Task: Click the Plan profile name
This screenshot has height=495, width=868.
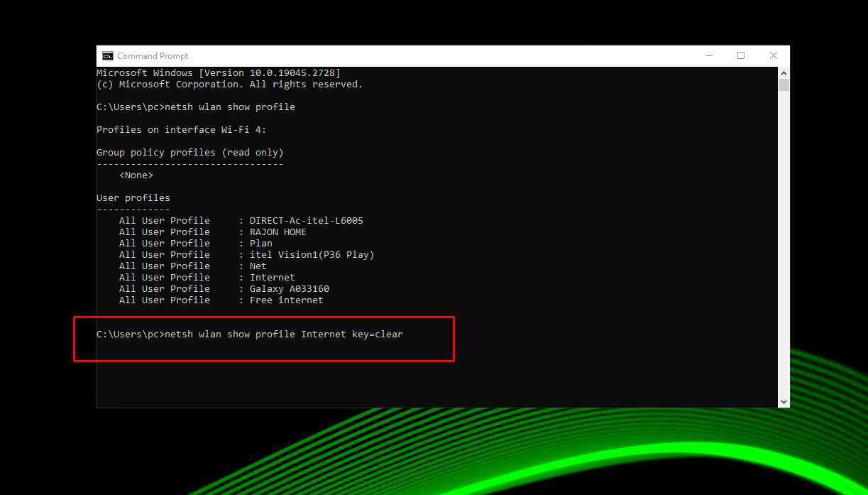Action: point(261,243)
